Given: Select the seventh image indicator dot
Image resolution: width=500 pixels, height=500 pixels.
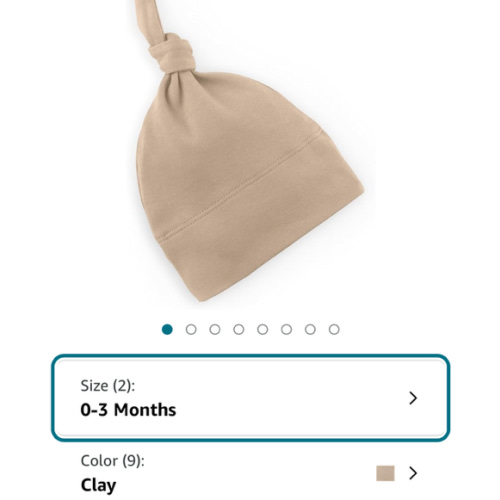Looking at the screenshot, I should coord(310,329).
